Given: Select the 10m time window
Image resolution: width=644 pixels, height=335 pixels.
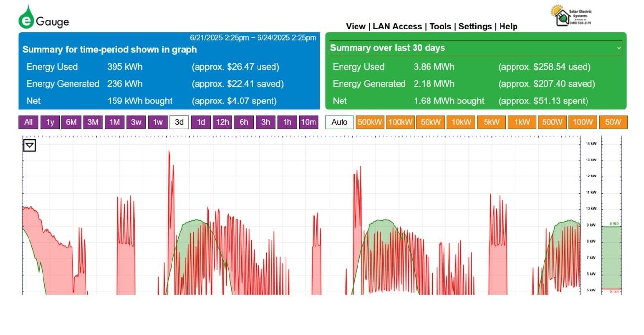Looking at the screenshot, I should coord(308,122).
